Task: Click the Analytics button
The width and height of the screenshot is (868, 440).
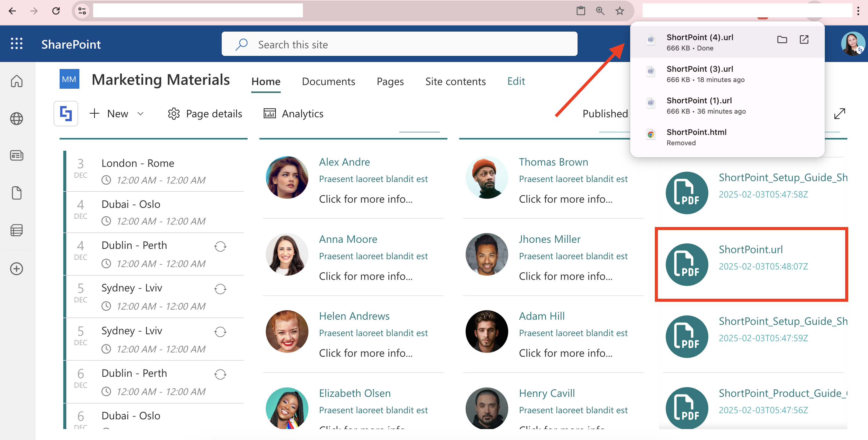Action: (x=293, y=114)
